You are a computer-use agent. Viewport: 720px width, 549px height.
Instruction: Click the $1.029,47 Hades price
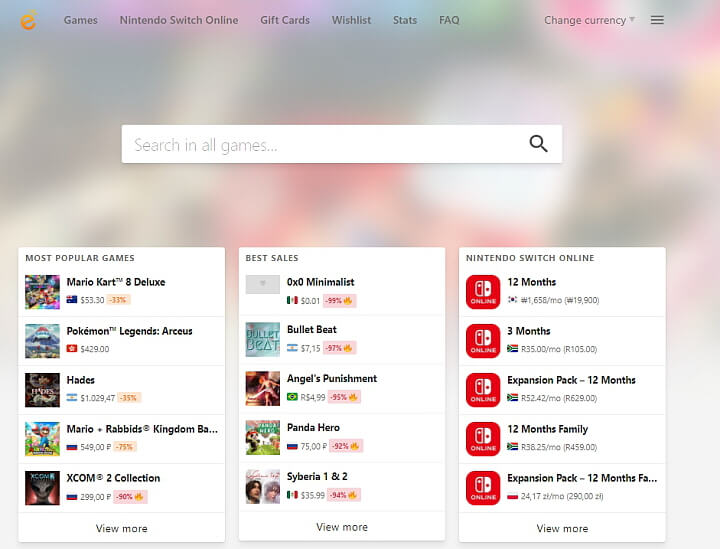click(x=97, y=398)
